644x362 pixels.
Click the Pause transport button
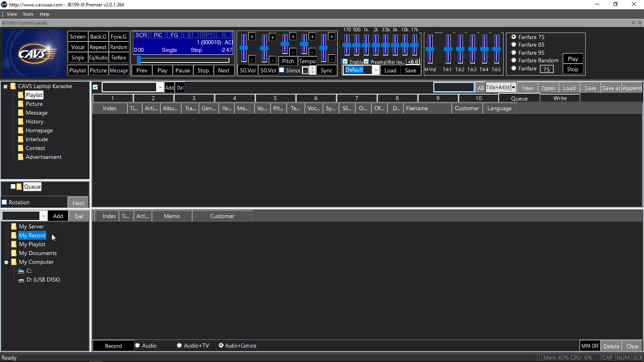pyautogui.click(x=183, y=70)
